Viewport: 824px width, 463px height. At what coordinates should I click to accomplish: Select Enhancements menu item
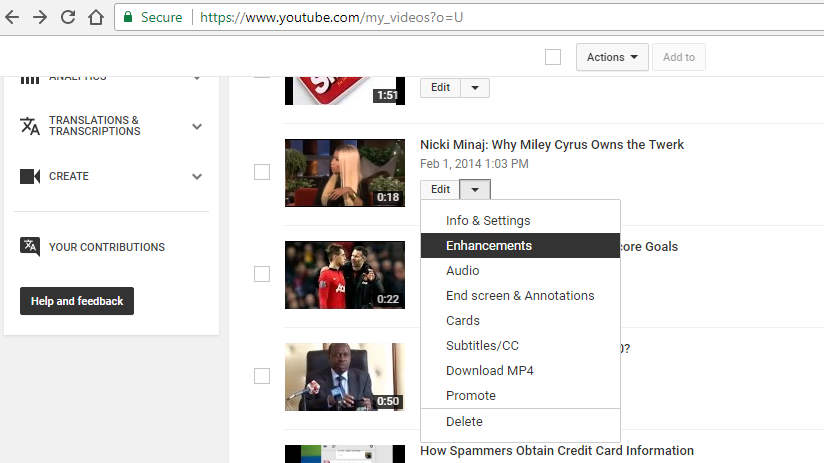[520, 245]
